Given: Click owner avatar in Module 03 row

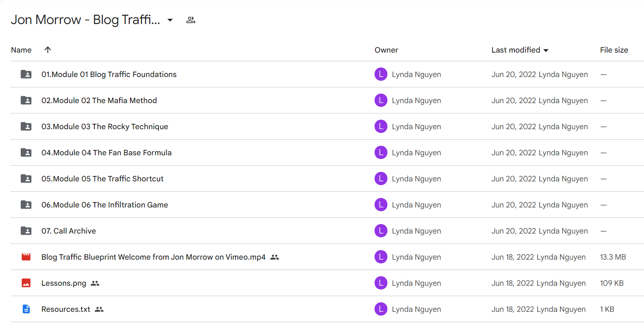Looking at the screenshot, I should tap(381, 126).
